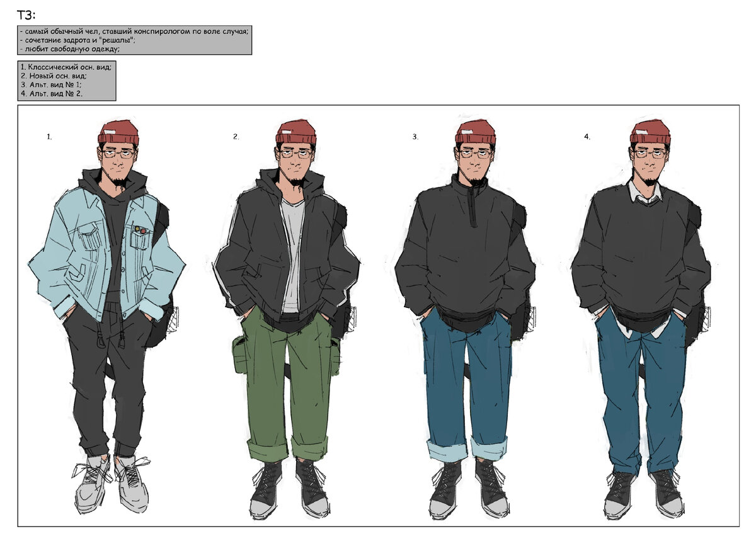The height and width of the screenshot is (546, 756).
Task: Click number label "4." beside fourth figure
Action: point(587,137)
